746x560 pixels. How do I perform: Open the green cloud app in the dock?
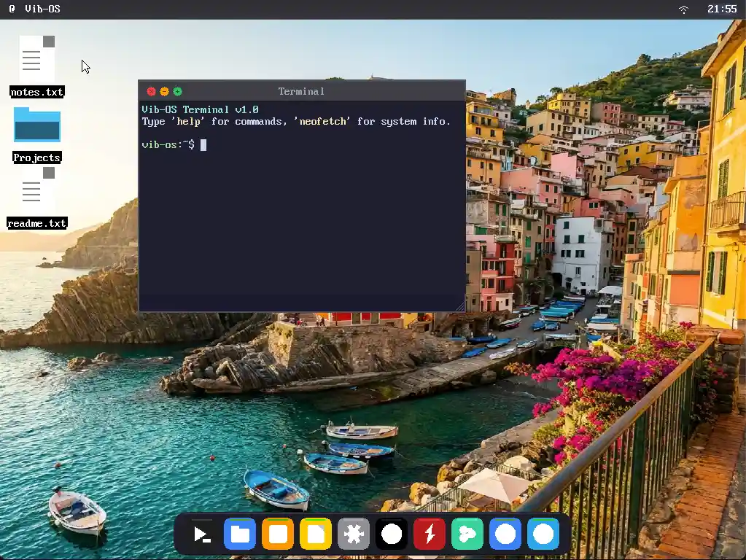467,534
